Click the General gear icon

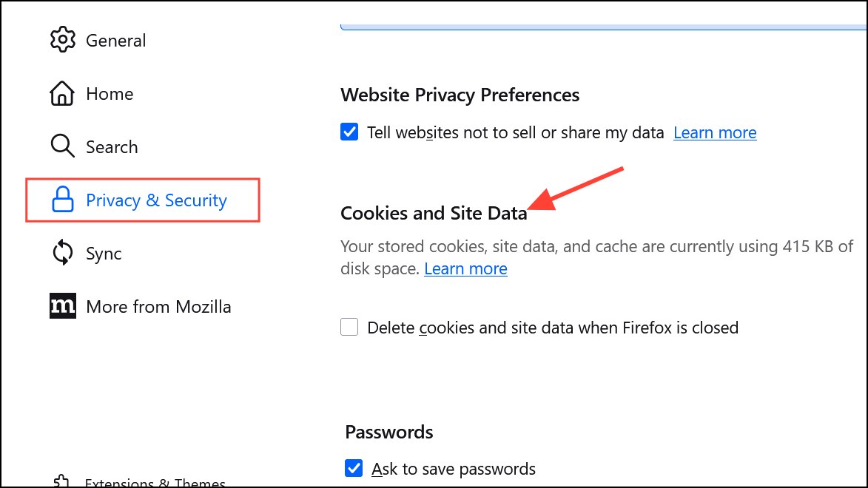63,40
